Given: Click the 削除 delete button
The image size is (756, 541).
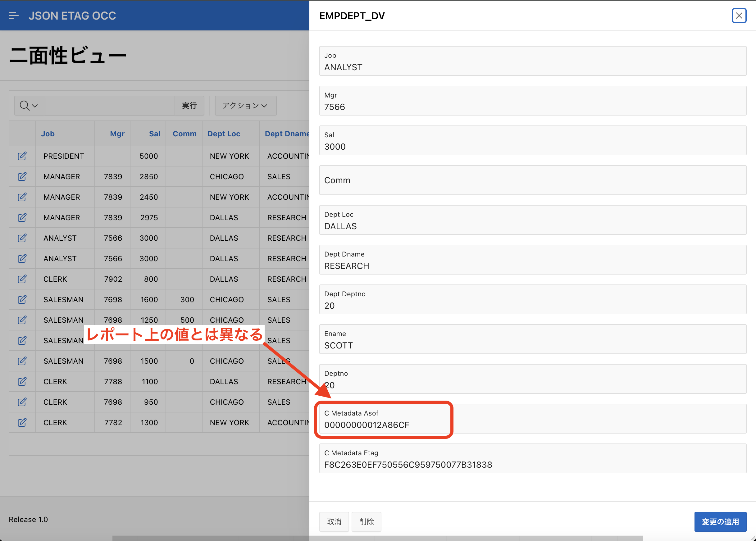Looking at the screenshot, I should (x=366, y=521).
